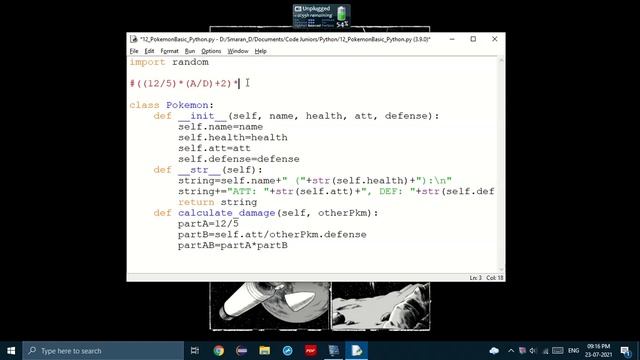Click the IDLE Python file icon in title bar
Viewport: 640px width, 360px height.
[133, 39]
